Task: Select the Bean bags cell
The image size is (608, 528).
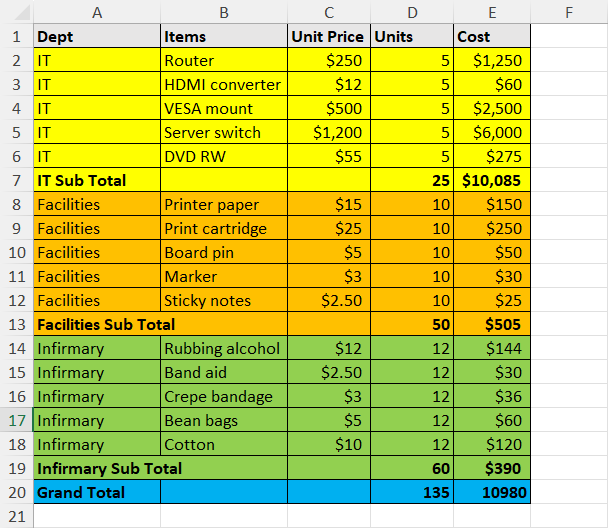Action: (224, 420)
